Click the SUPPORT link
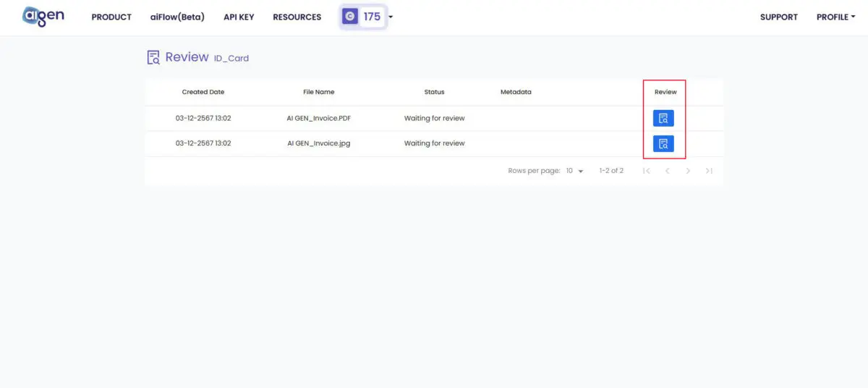868x388 pixels. 779,17
